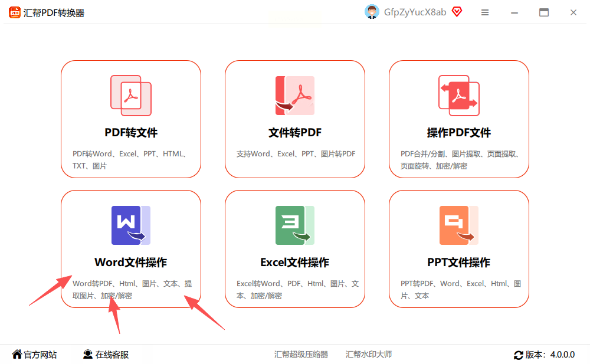
Task: Open 汇帮水印大师 link
Action: point(369,355)
